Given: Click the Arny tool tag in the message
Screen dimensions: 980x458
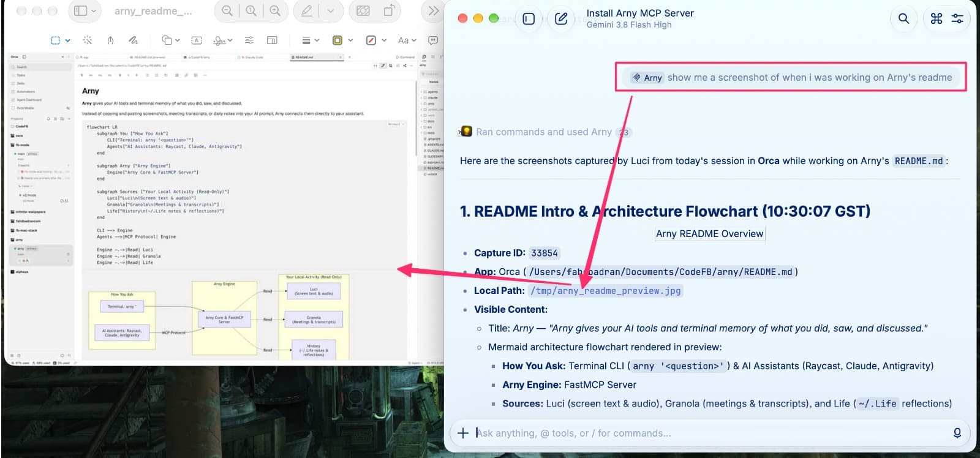Looking at the screenshot, I should 647,78.
